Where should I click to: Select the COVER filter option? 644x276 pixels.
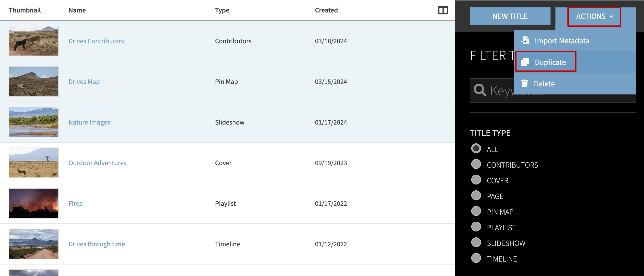tap(476, 180)
